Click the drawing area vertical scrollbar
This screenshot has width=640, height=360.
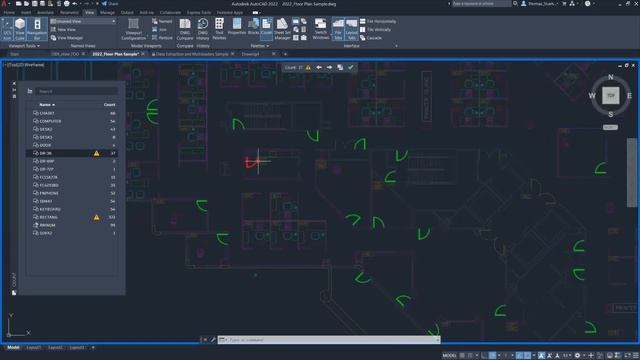(x=632, y=172)
